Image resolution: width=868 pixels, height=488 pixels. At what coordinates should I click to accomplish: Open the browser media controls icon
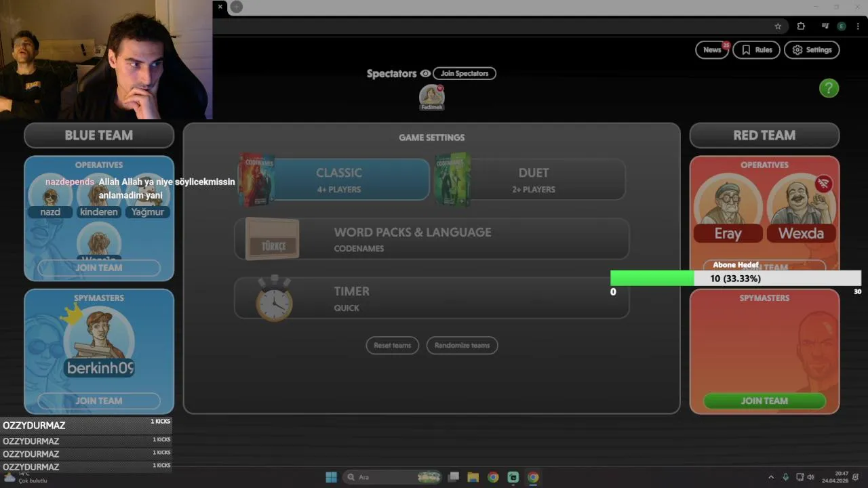825,26
